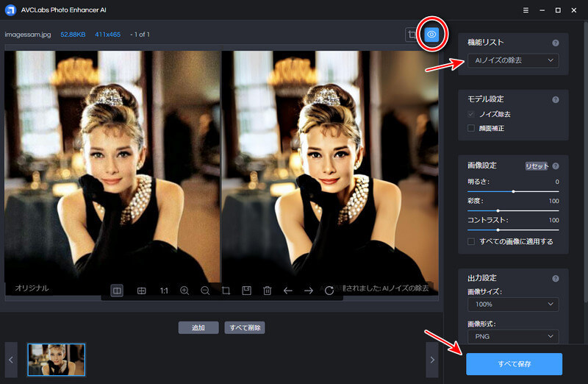
Task: Click the 追加 button
Action: 198,327
